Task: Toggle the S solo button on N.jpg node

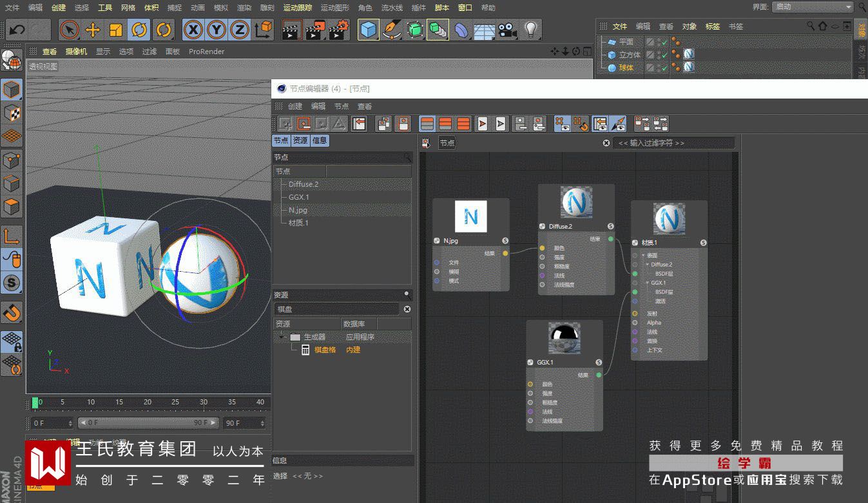Action: coord(505,241)
